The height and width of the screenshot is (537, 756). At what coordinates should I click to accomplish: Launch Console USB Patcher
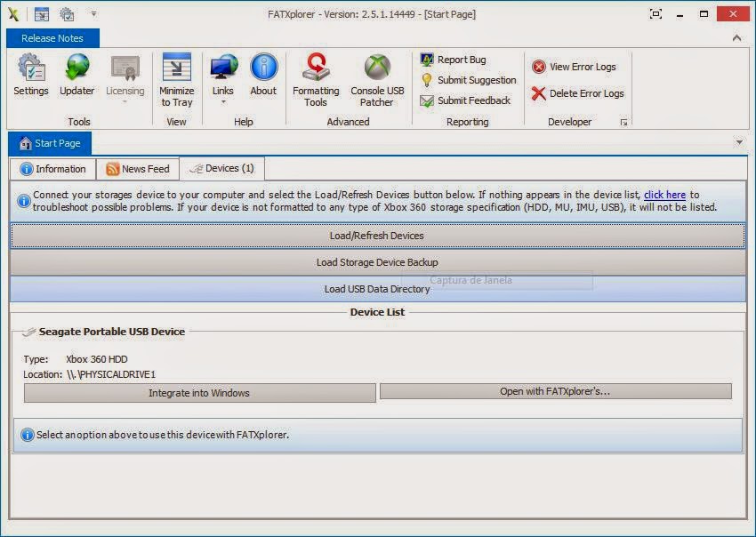click(377, 80)
